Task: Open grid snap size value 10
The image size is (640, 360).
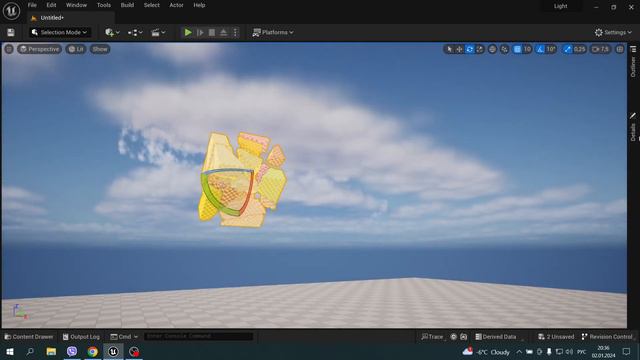Action: tap(527, 49)
